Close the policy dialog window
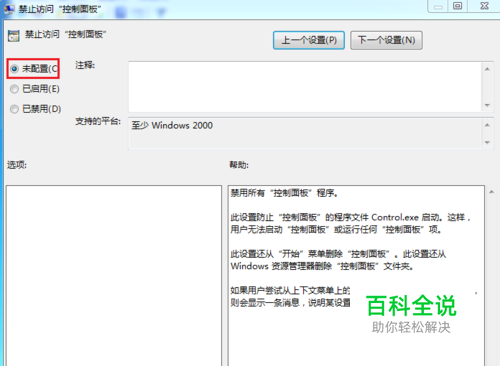The height and width of the screenshot is (366, 500). [x=484, y=6]
